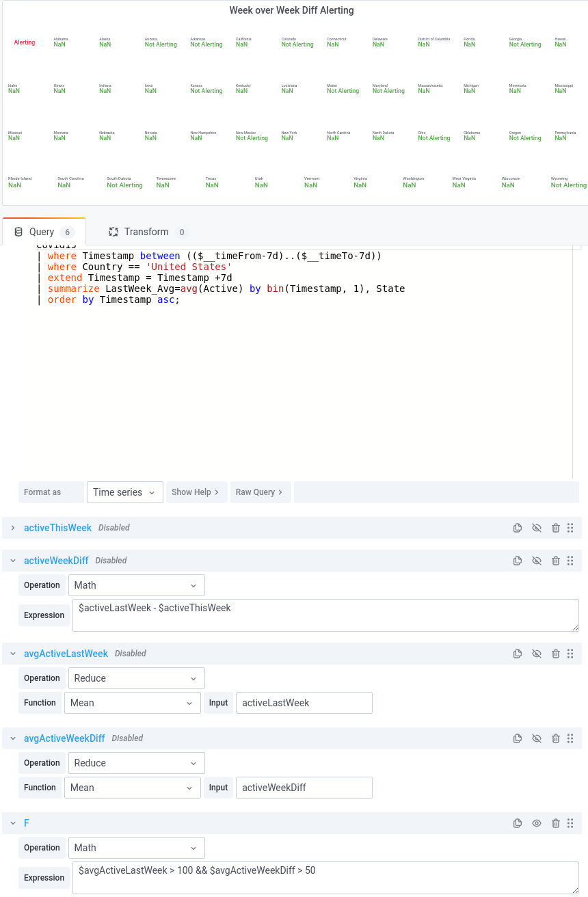Screen dimensions: 588x897
Task: Duplicate the activeThisWeek expression
Action: tap(518, 527)
